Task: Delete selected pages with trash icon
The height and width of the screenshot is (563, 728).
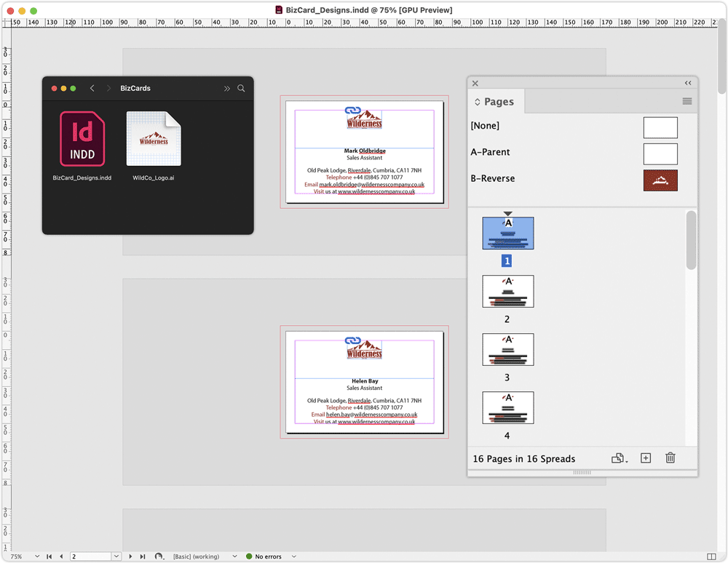Action: [x=670, y=458]
